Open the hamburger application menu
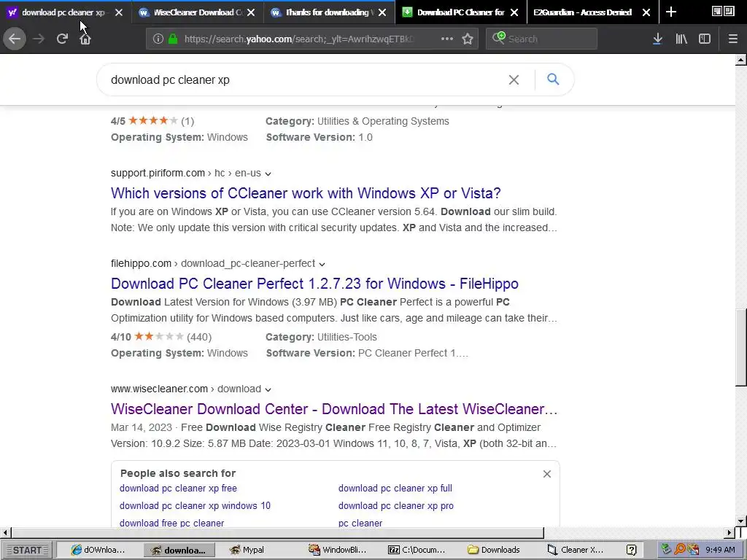 733,39
